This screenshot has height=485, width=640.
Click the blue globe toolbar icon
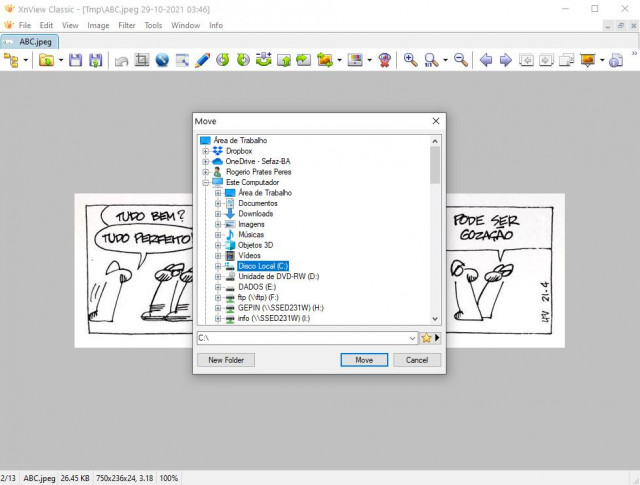click(162, 60)
